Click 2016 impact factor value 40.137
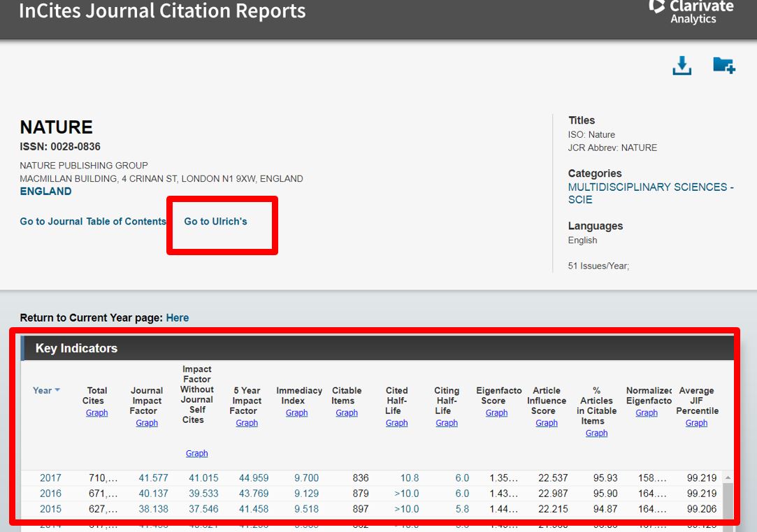 pos(153,494)
